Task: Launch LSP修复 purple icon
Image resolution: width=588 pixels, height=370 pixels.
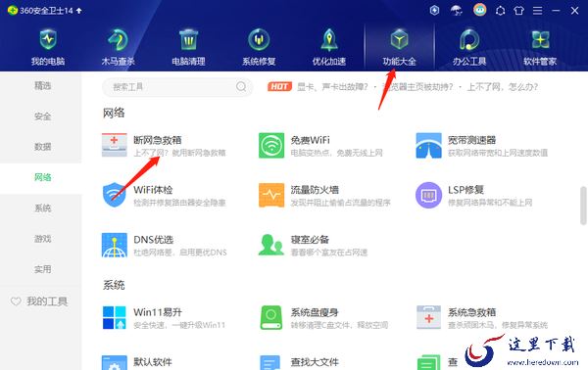Action: pyautogui.click(x=428, y=195)
